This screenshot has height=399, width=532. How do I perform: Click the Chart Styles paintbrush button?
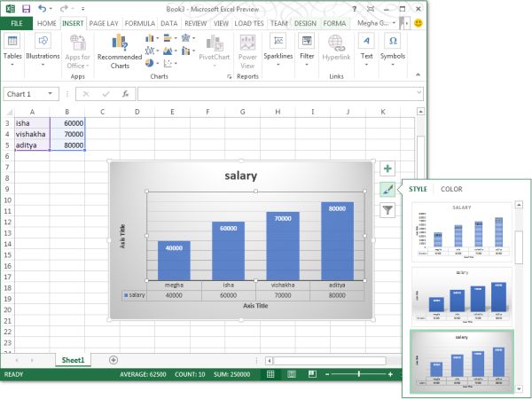click(x=387, y=190)
